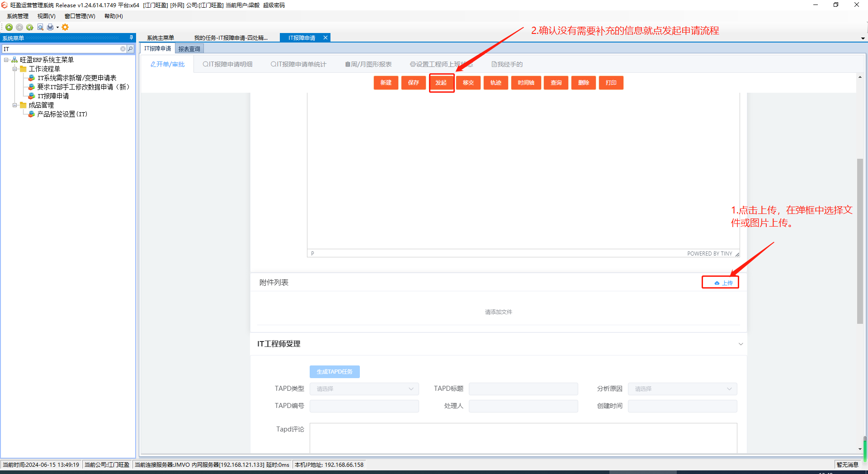Select the 工作流程单 folder in tree

[x=44, y=69]
